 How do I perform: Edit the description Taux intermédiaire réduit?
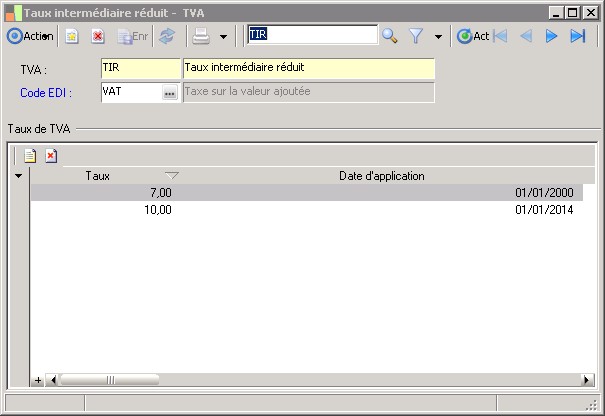(x=309, y=68)
